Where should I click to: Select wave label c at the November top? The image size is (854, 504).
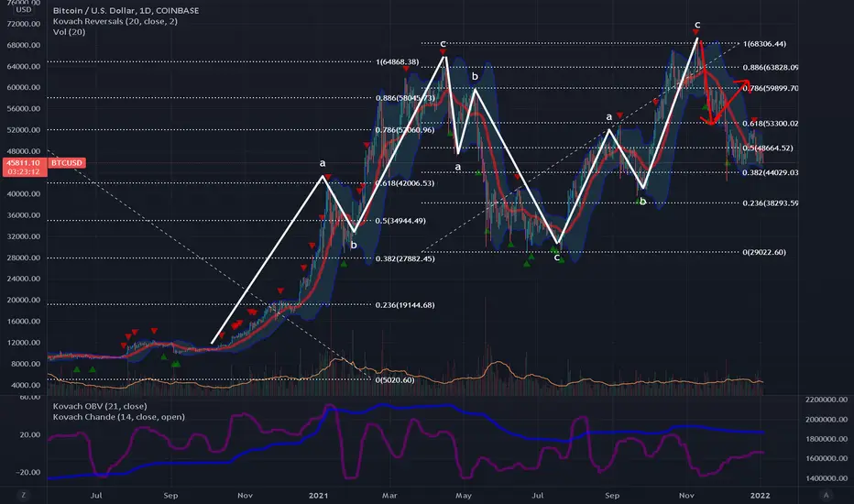pyautogui.click(x=697, y=25)
